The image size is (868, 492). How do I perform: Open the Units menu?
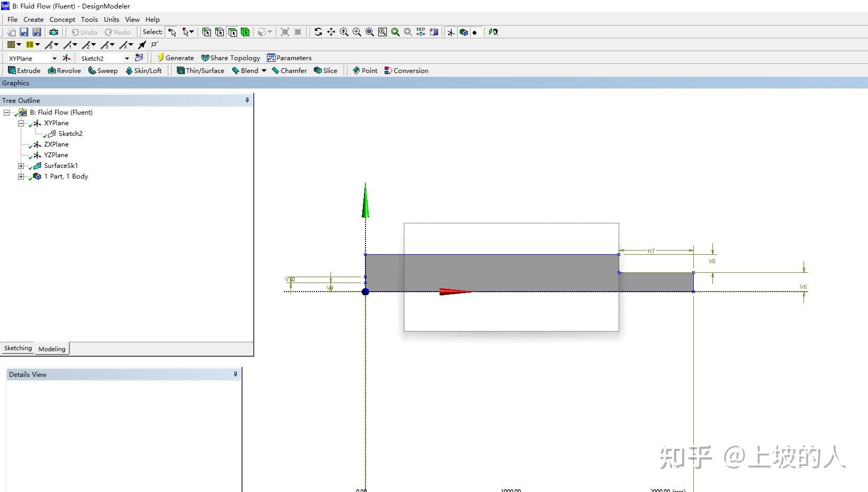point(111,19)
